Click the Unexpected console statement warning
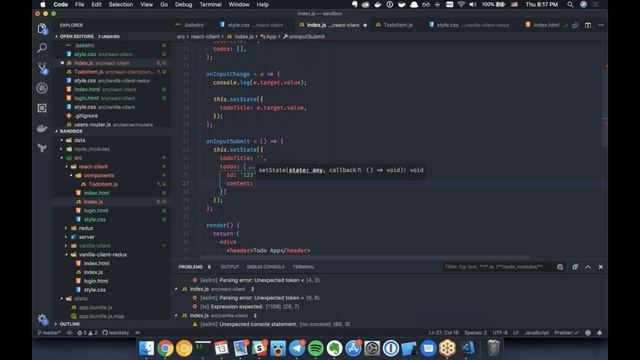Viewport: 640px width, 360px height. 271,324
